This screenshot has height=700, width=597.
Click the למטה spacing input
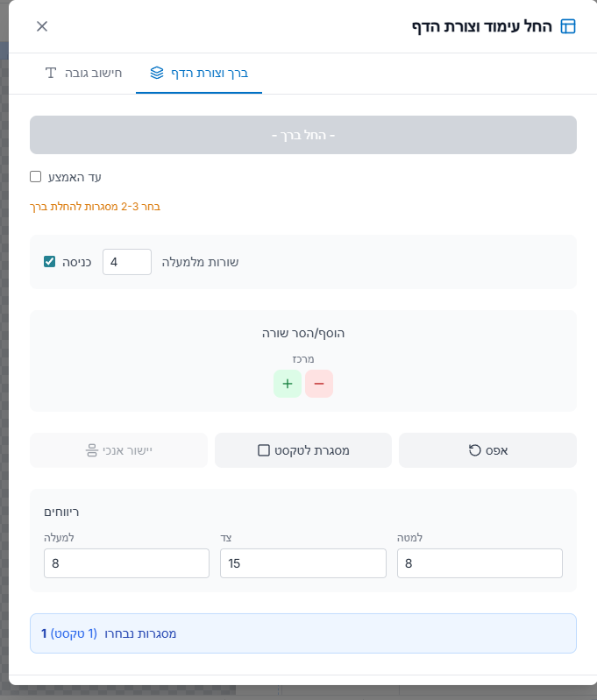(x=480, y=563)
